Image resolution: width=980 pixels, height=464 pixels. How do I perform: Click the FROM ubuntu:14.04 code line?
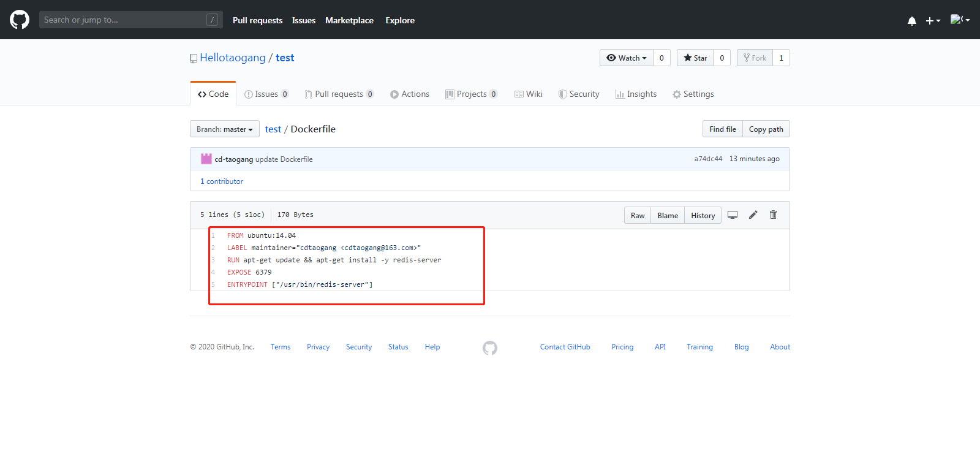coord(262,235)
